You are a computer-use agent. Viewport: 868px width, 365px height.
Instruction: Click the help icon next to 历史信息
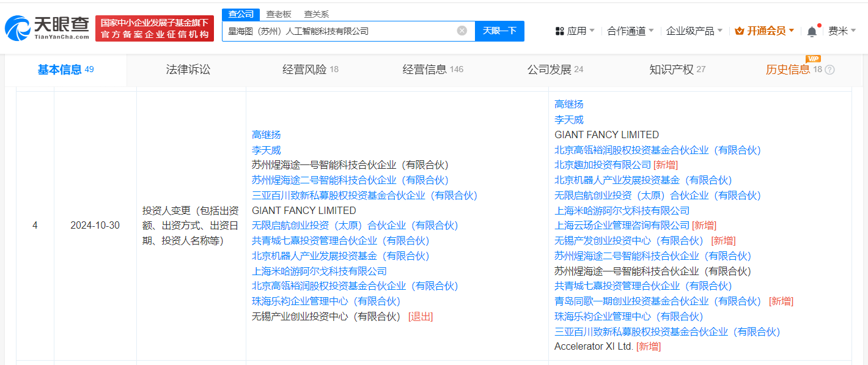tap(829, 70)
